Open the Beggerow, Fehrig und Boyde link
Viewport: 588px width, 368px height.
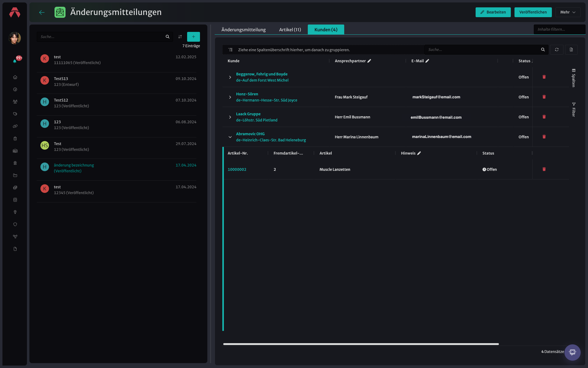pos(262,74)
